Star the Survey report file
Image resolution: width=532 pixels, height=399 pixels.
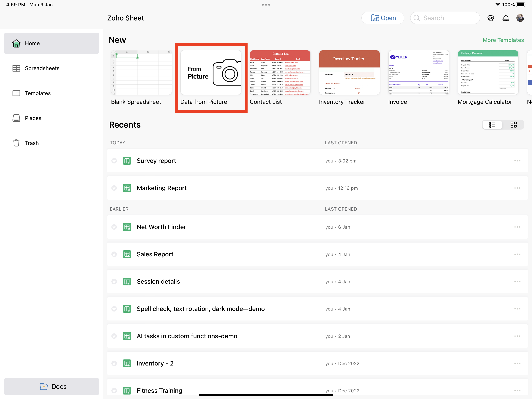[114, 161]
